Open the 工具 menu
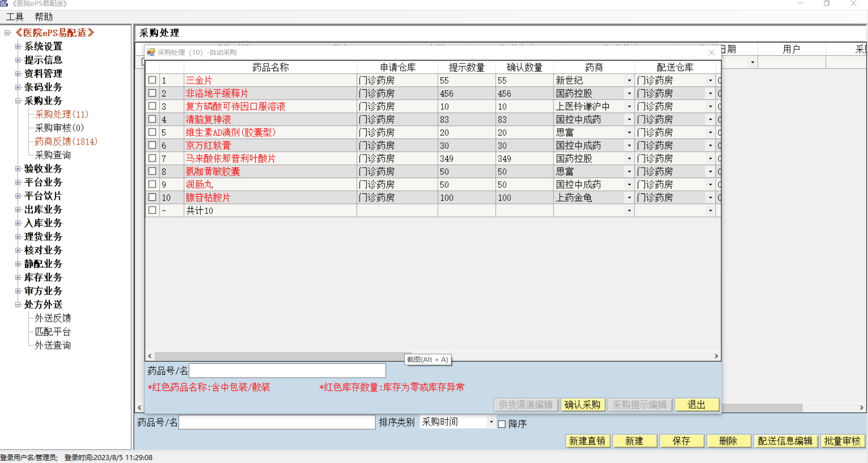868x463 pixels. coord(15,17)
